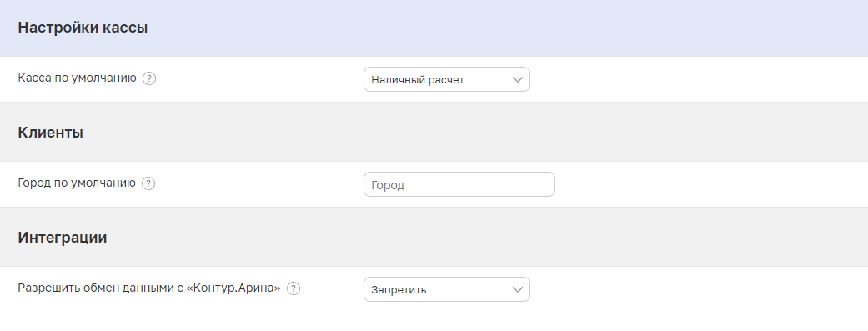868x331 pixels.
Task: Expand the Запретить integration dropdown
Action: click(447, 289)
